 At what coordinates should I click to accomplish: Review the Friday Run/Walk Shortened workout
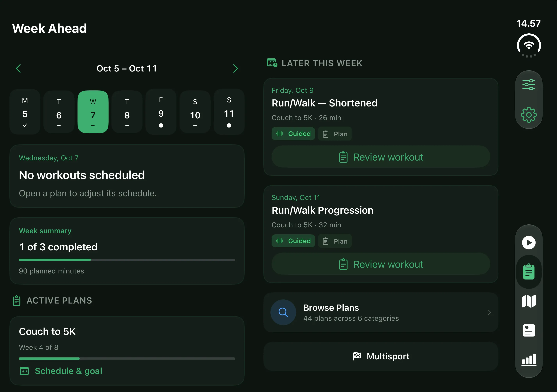coord(381,157)
